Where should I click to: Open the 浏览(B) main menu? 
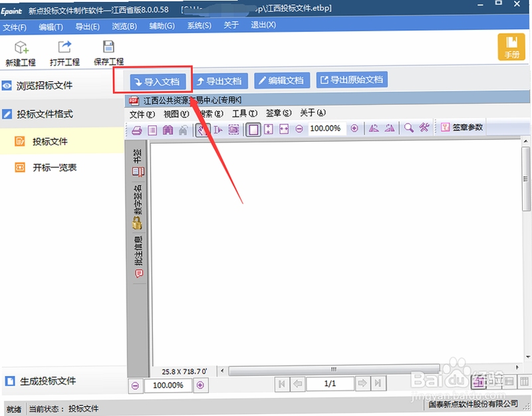tap(124, 26)
